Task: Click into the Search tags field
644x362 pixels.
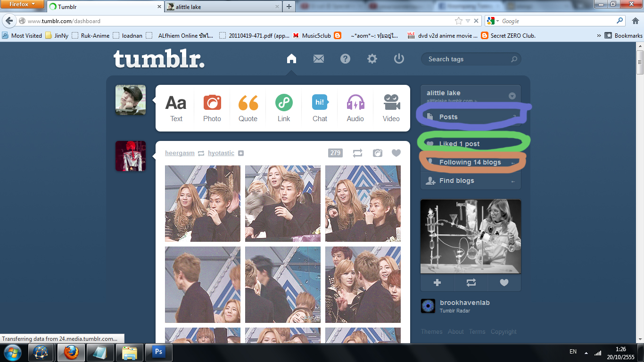Action: point(471,59)
